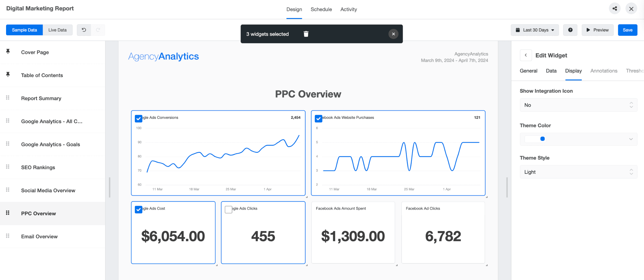Screen dimensions: 644x280
Task: Expand the Theme Style dropdown
Action: (578, 172)
